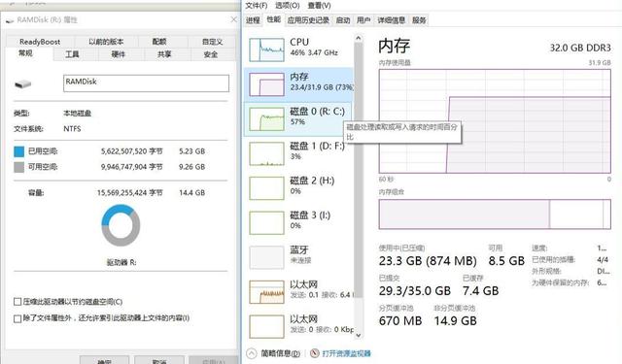Screen dimensions: 622x364
Task: Click the 简略信息(D) label
Action: coord(281,353)
